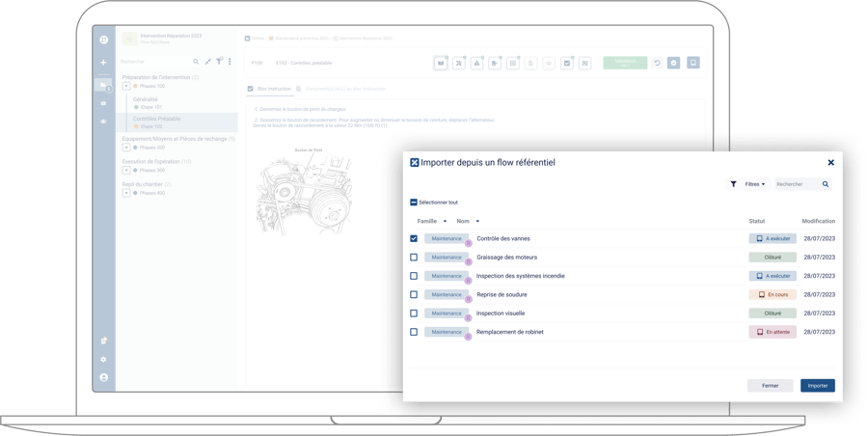The width and height of the screenshot is (868, 436).
Task: Uncheck the Contrôle des vannes checkbox
Action: click(414, 238)
